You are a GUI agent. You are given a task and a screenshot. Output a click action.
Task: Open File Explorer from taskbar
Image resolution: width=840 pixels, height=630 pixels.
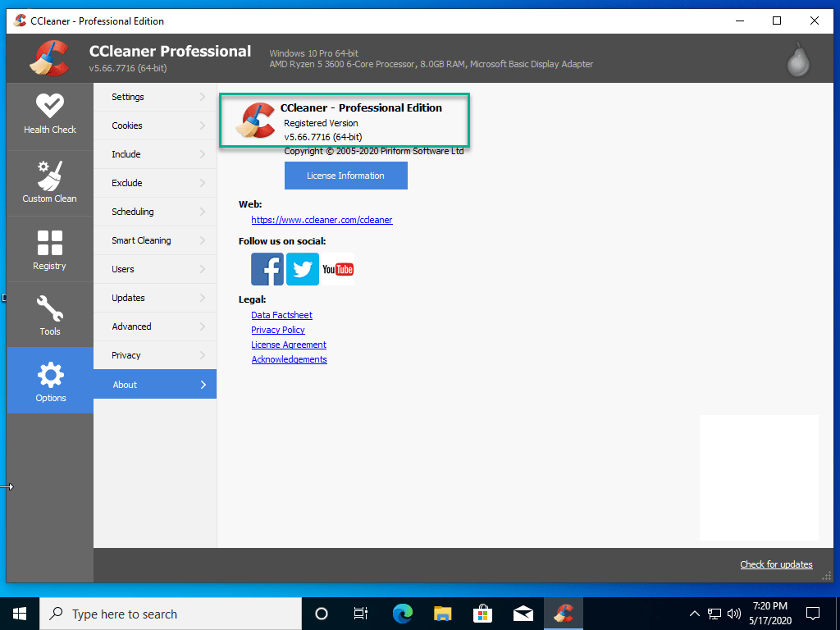pos(442,614)
